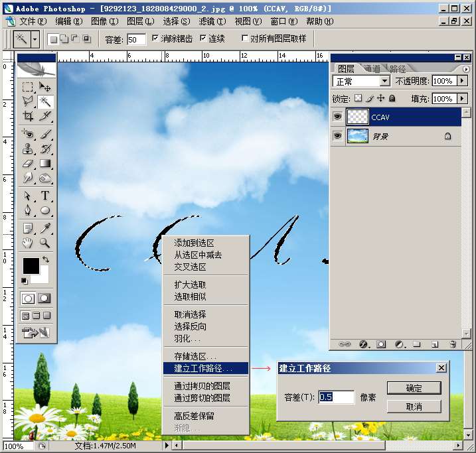The width and height of the screenshot is (476, 453).
Task: Select the Move tool
Action: [x=45, y=87]
